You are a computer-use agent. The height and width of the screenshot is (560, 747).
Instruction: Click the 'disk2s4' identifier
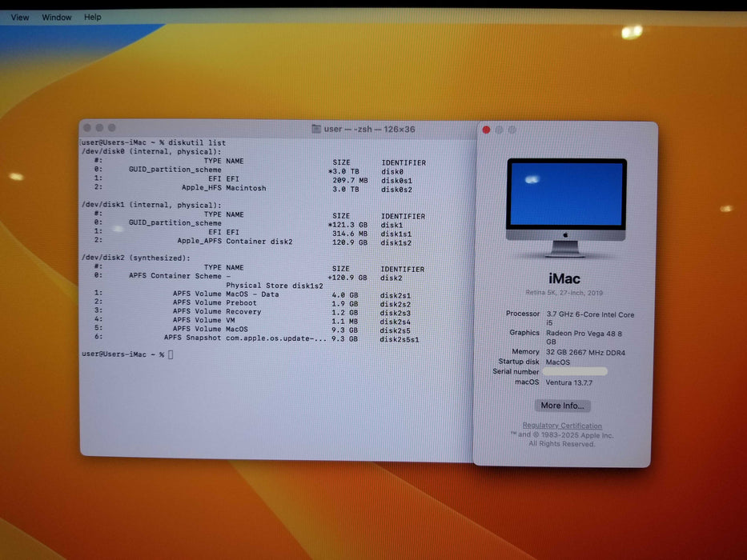395,322
